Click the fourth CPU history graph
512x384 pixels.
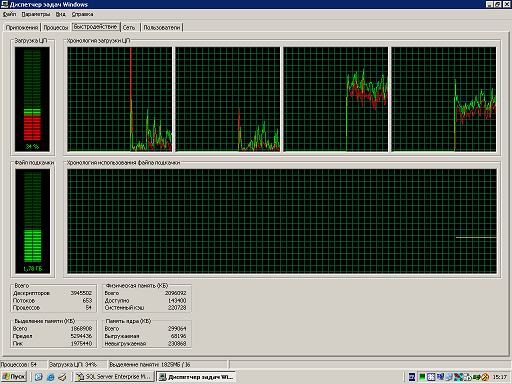click(x=444, y=99)
